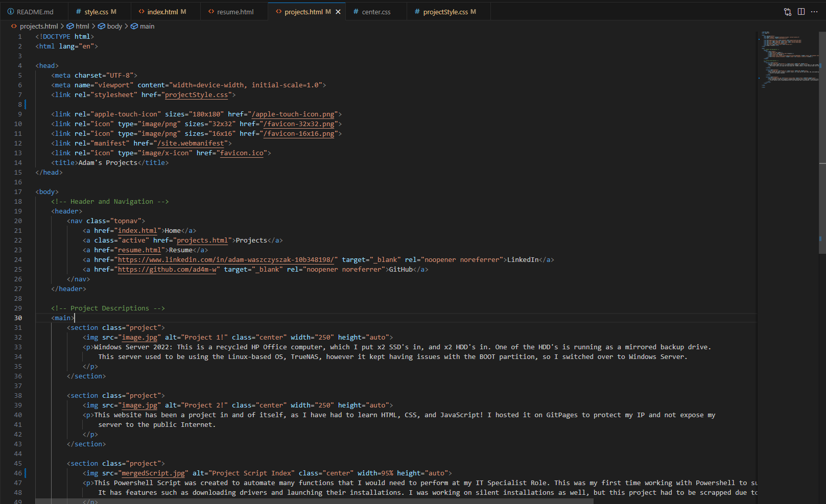826x504 pixels.
Task: Click the /favicon-16x16.png href link
Action: [299, 133]
